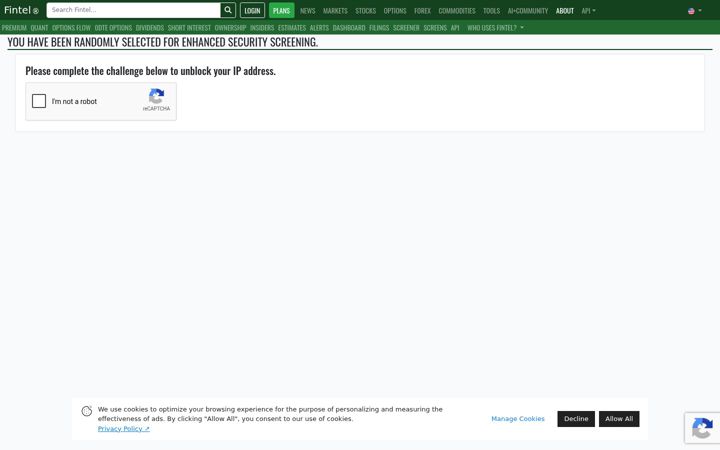This screenshot has height=450, width=720.
Task: Open Dividends link
Action: 150,28
